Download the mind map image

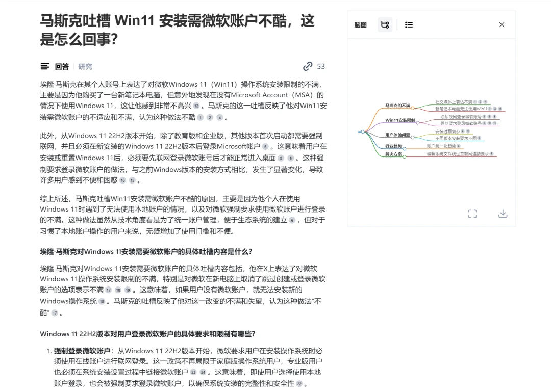click(503, 214)
